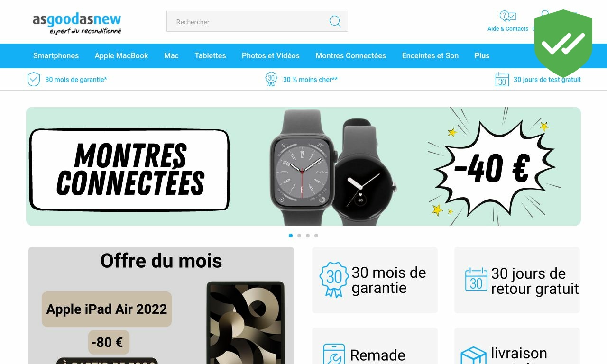Select the second carousel dot

299,236
